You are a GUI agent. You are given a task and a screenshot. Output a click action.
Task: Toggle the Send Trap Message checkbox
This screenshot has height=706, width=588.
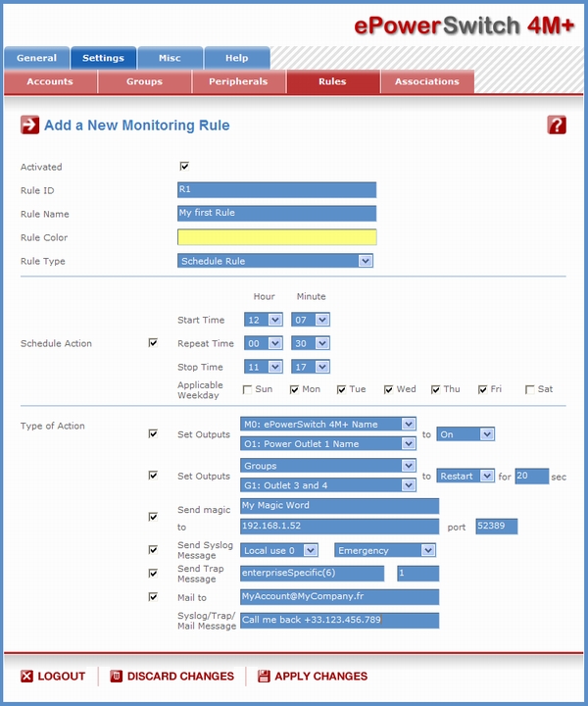[153, 574]
